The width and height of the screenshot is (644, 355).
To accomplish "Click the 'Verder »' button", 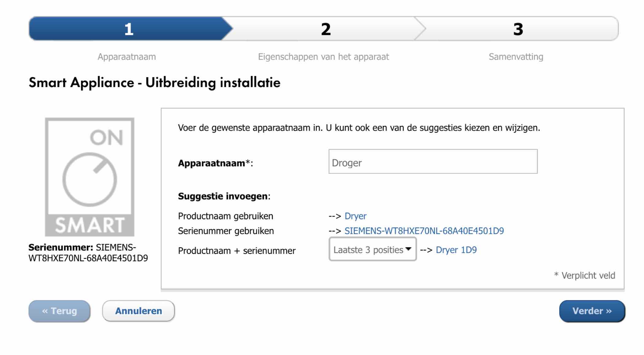I will pyautogui.click(x=592, y=311).
